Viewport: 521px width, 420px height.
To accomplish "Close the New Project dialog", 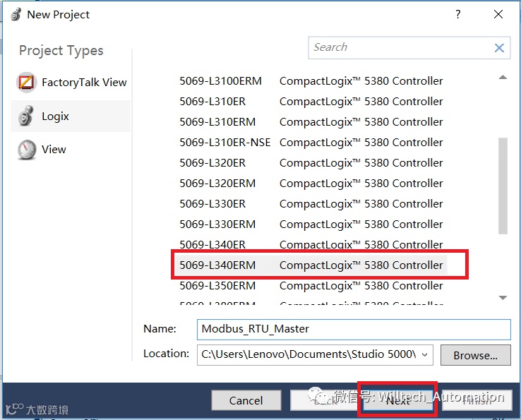I will click(x=498, y=14).
